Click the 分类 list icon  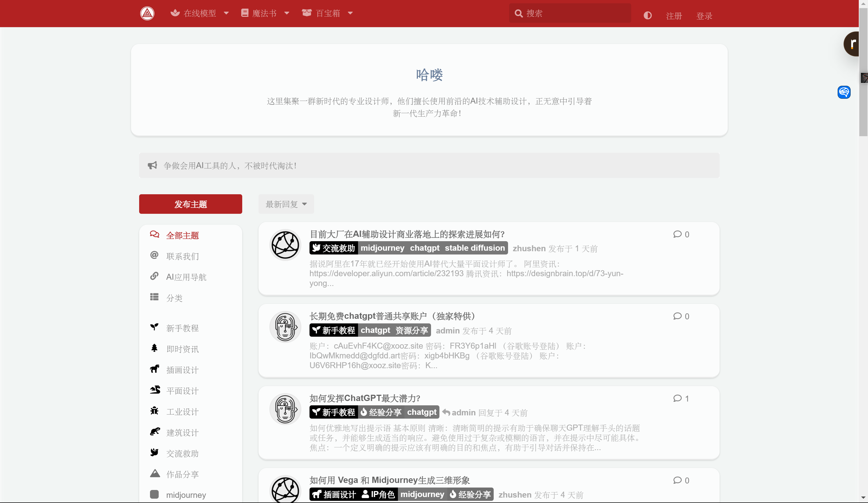154,297
